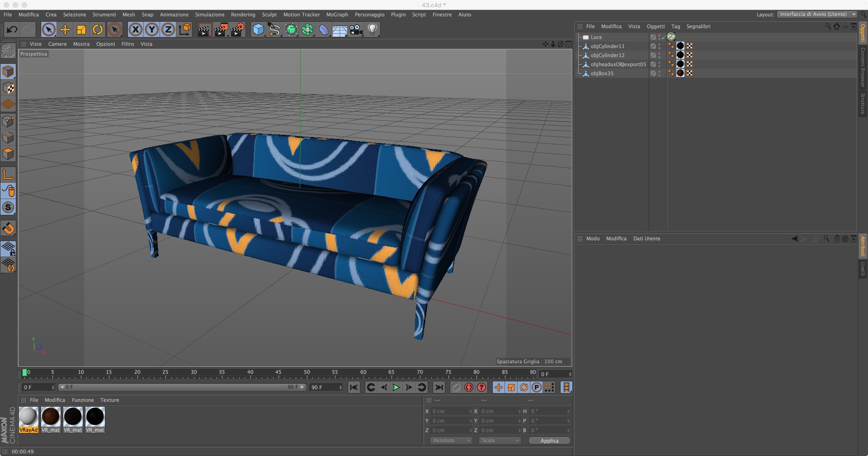The height and width of the screenshot is (456, 868).
Task: Switch to the Content Browser side tab
Action: [863, 67]
